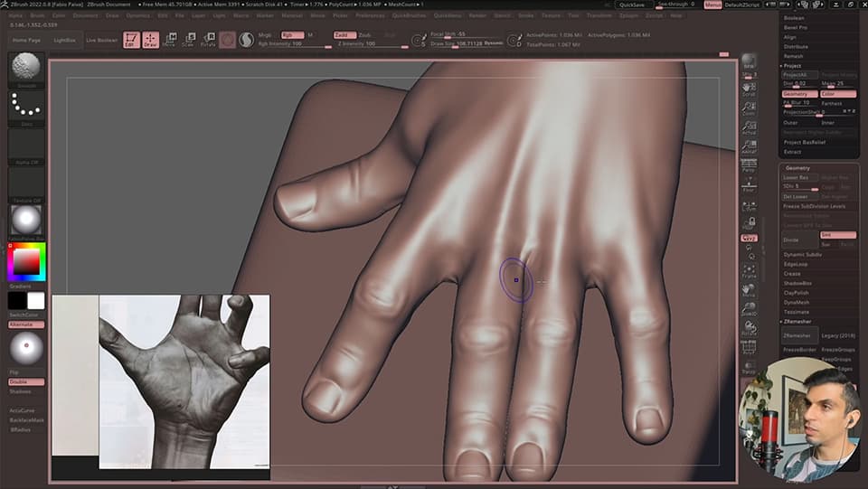Click the QuickSave button
The height and width of the screenshot is (489, 868).
point(632,5)
